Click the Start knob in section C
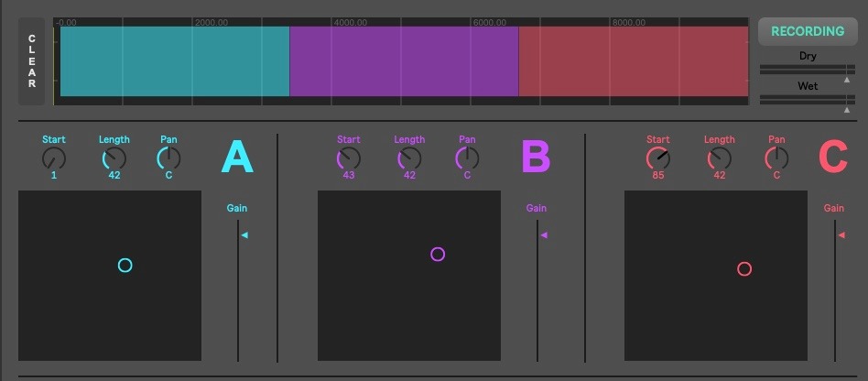The height and width of the screenshot is (381, 868). coord(658,158)
